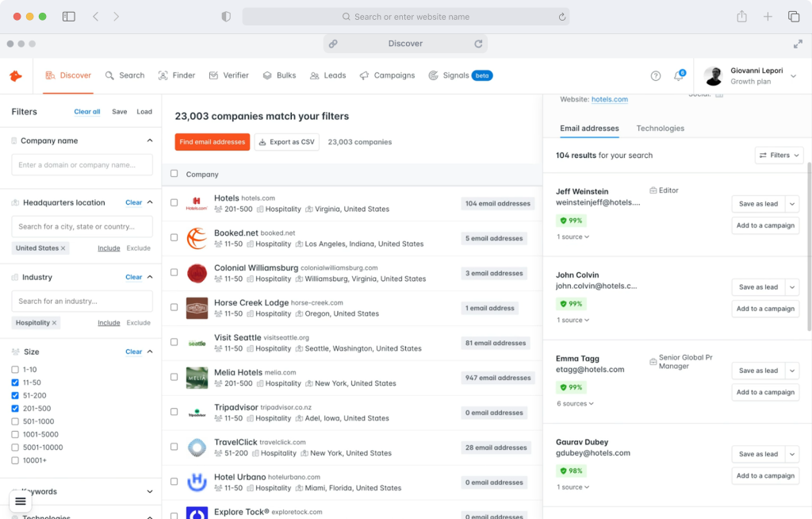
Task: Open the Bulks tab
Action: 279,75
